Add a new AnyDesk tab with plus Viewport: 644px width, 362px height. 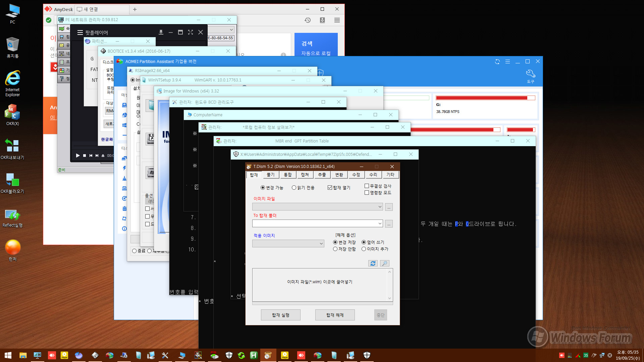click(x=135, y=9)
